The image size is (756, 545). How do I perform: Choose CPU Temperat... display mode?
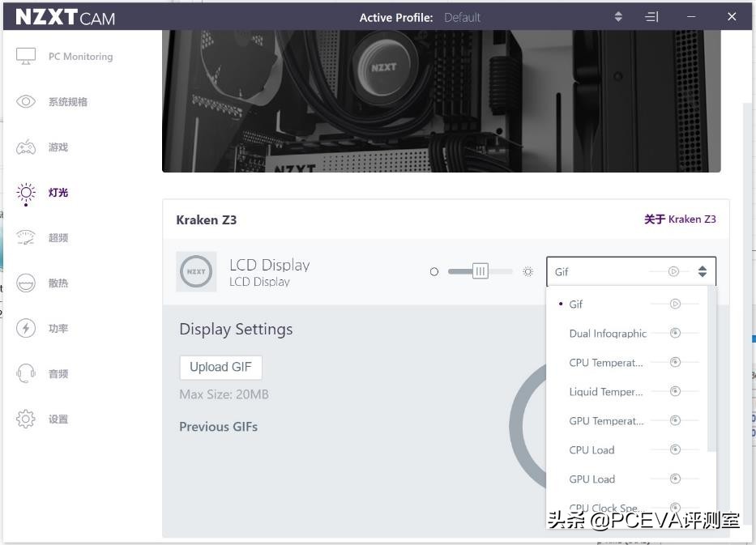627,362
